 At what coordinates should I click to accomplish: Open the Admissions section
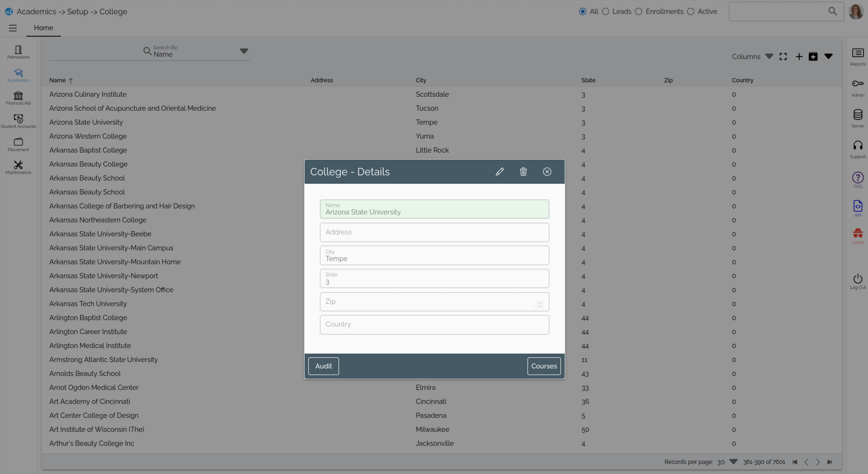(18, 52)
